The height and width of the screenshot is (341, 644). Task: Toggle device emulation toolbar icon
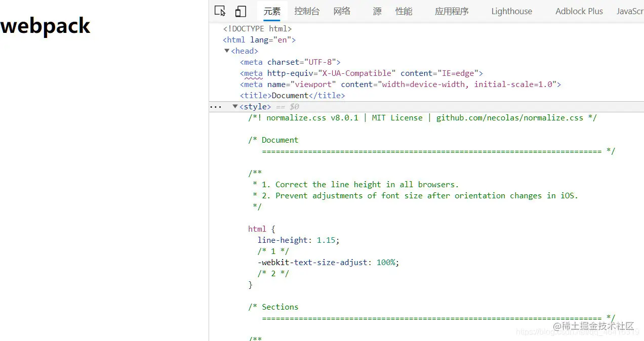point(240,11)
